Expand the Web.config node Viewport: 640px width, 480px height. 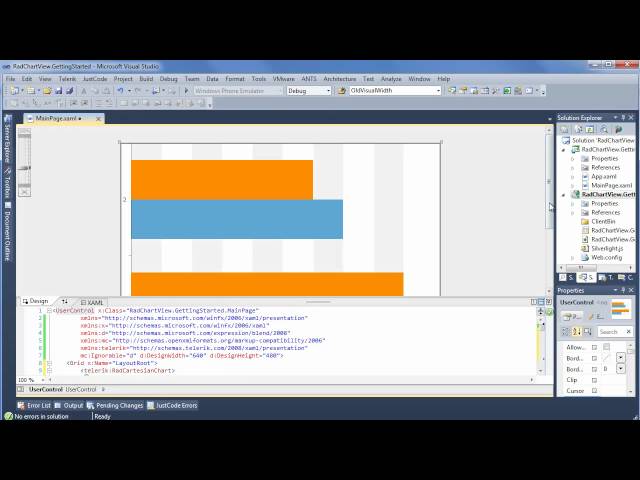(572, 258)
